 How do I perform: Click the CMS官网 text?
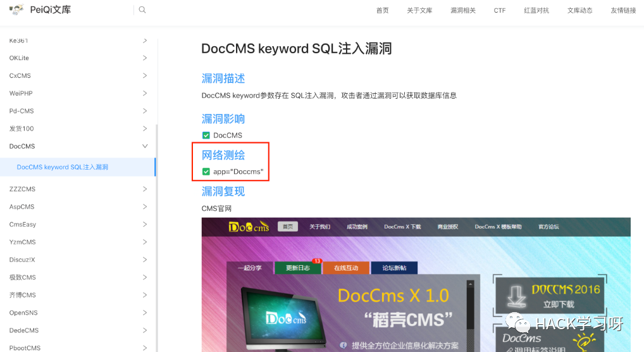tap(216, 208)
